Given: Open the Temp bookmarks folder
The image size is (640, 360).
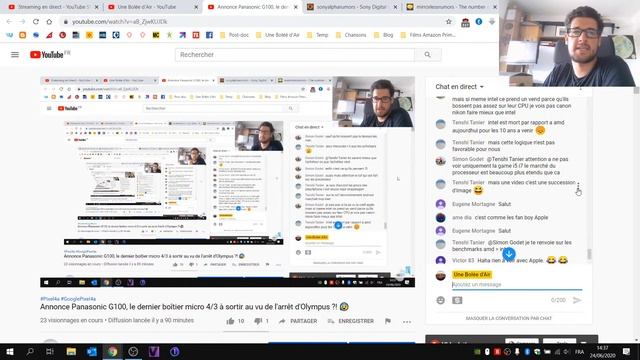Looking at the screenshot, I should tap(318, 35).
